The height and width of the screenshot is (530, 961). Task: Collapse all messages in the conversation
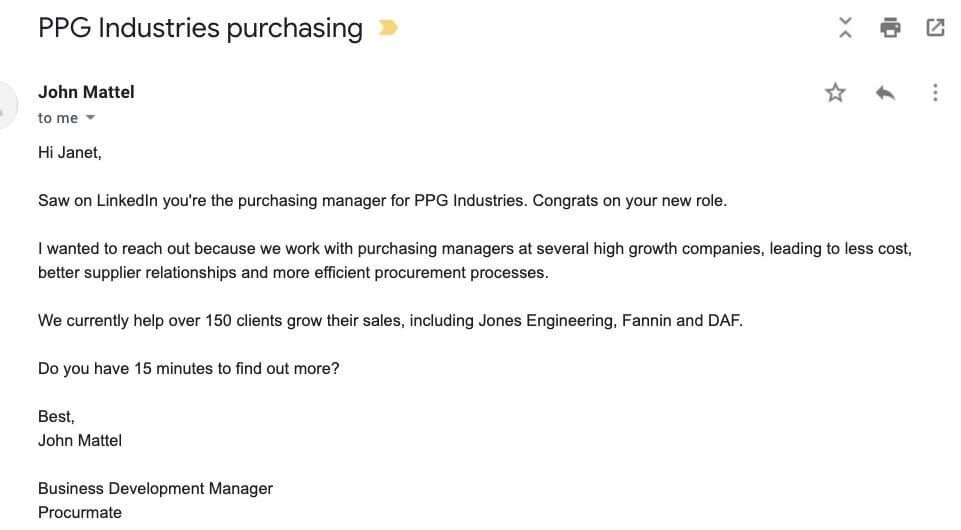(x=845, y=28)
